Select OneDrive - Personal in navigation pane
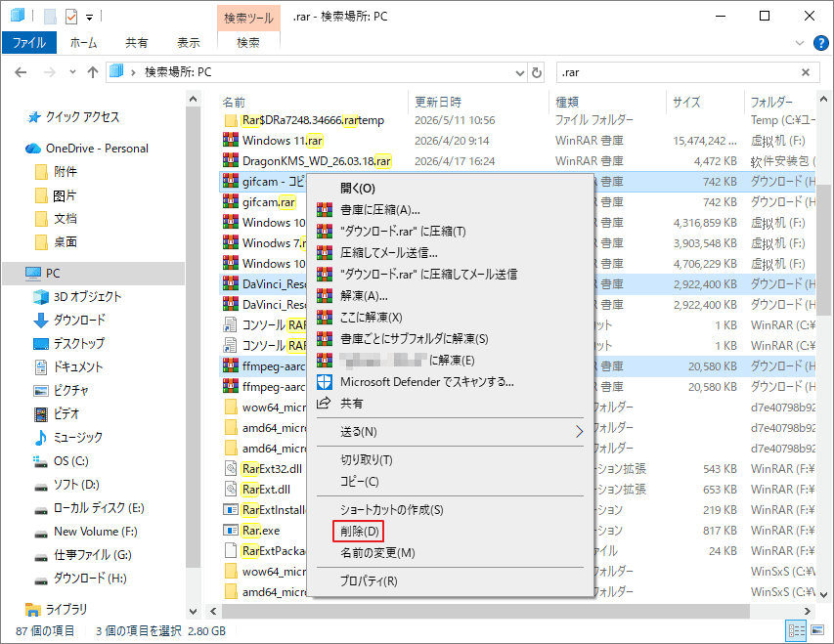This screenshot has height=644, width=834. tap(97, 149)
